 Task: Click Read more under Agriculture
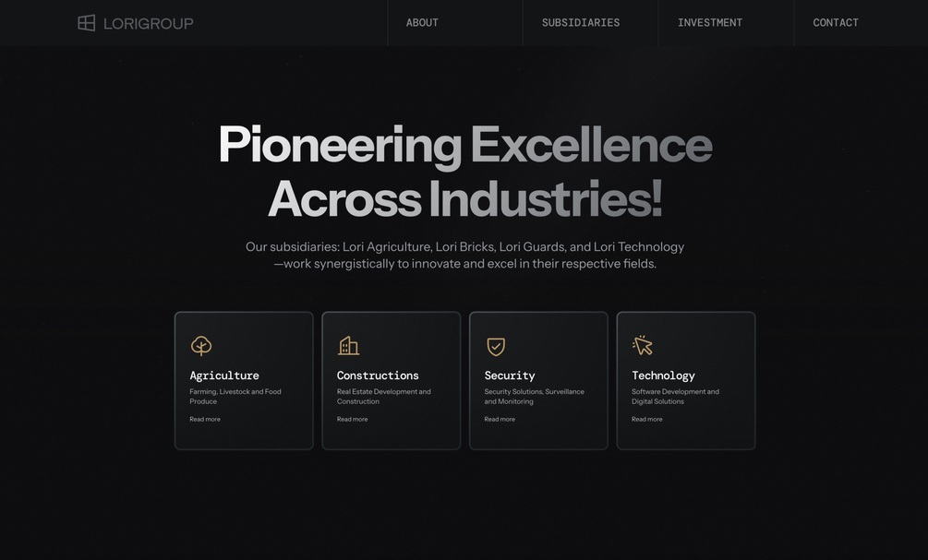tap(205, 419)
